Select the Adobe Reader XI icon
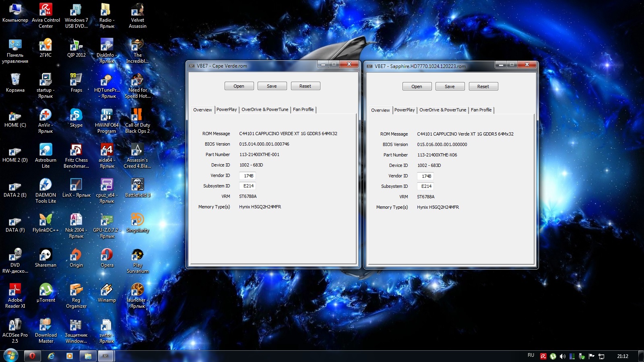Image resolution: width=644 pixels, height=362 pixels. tap(15, 296)
